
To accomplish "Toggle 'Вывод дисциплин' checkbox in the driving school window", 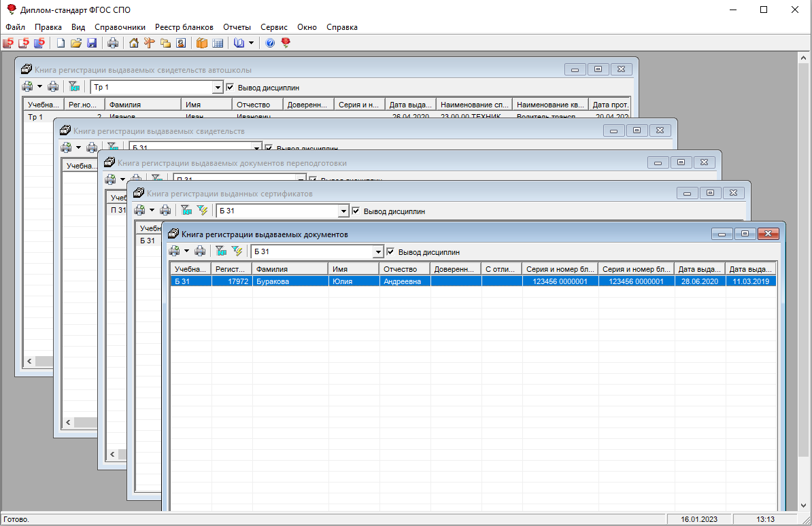I will pyautogui.click(x=230, y=88).
